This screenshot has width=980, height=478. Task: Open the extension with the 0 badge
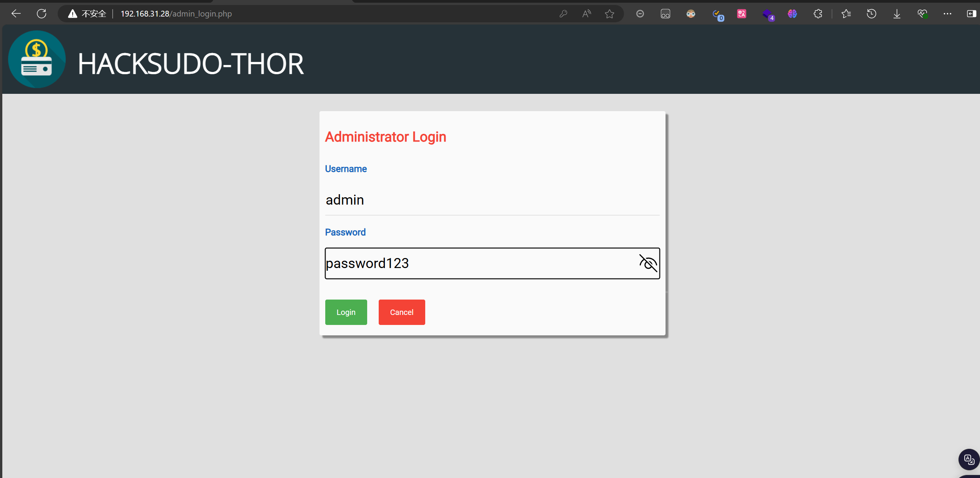717,15
